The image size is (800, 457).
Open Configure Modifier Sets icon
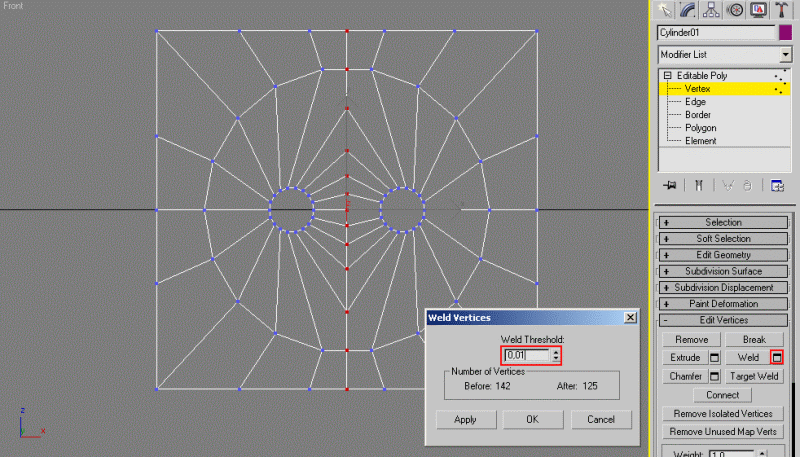[x=777, y=186]
